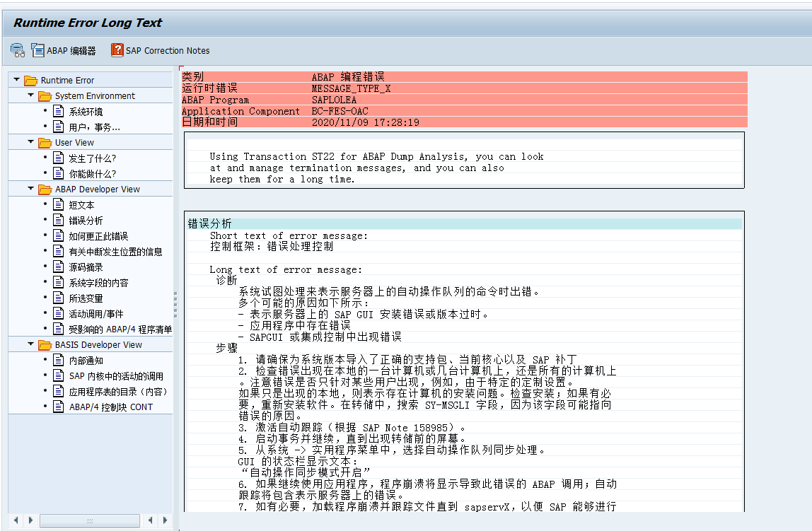Click the document icon beside 内部通知
Screen dimensions: 812x531
[59, 360]
